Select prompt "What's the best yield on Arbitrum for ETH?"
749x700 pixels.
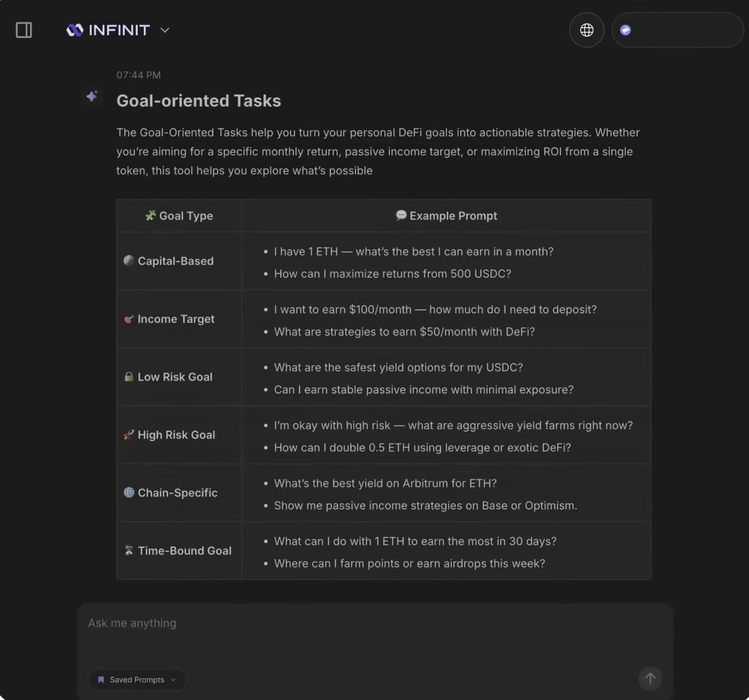(x=385, y=483)
